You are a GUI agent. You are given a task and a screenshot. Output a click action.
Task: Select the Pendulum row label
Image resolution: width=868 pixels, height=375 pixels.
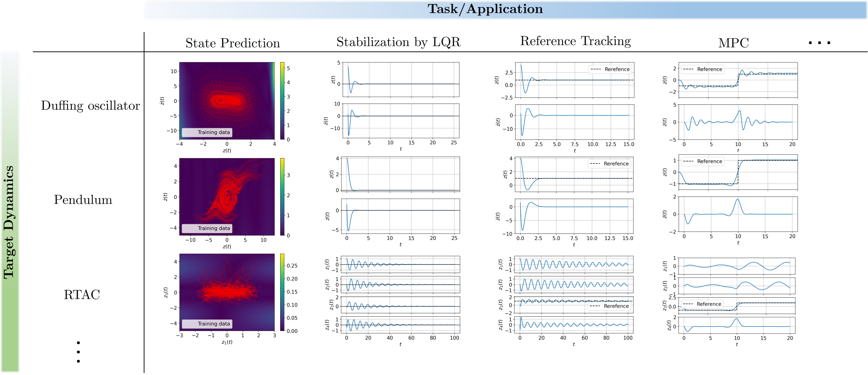(83, 199)
